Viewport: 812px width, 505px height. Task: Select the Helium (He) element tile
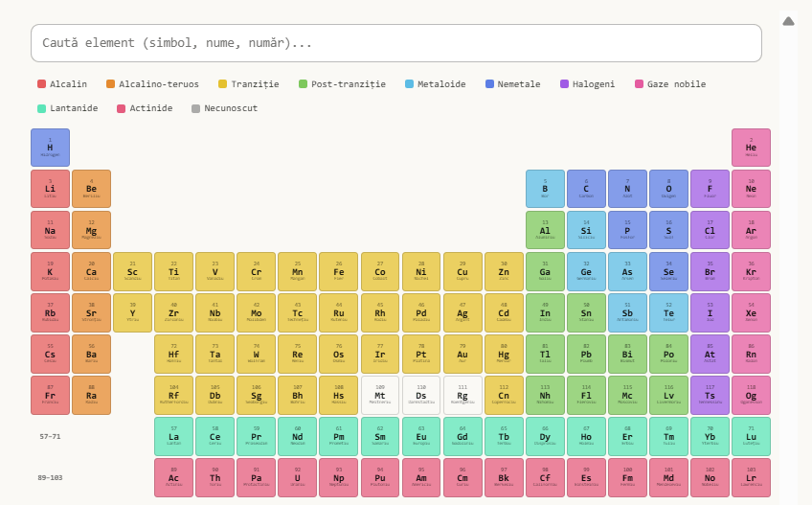[751, 148]
